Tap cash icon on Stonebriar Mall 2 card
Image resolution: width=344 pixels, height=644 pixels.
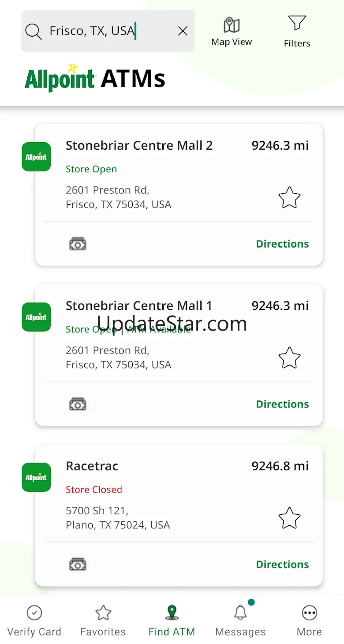tap(78, 244)
